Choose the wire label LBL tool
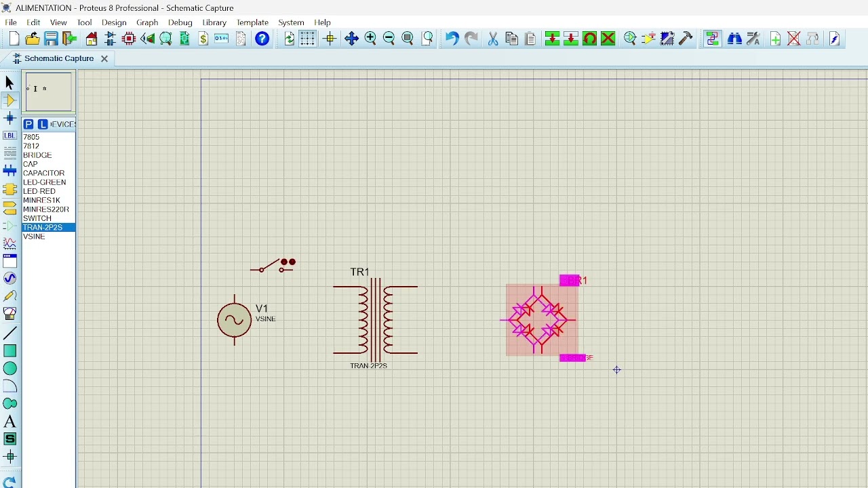868x488 pixels. (9, 136)
